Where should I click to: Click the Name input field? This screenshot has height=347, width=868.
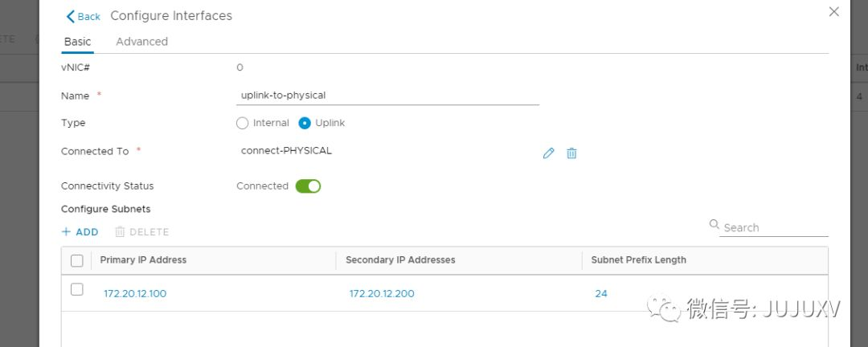[389, 96]
